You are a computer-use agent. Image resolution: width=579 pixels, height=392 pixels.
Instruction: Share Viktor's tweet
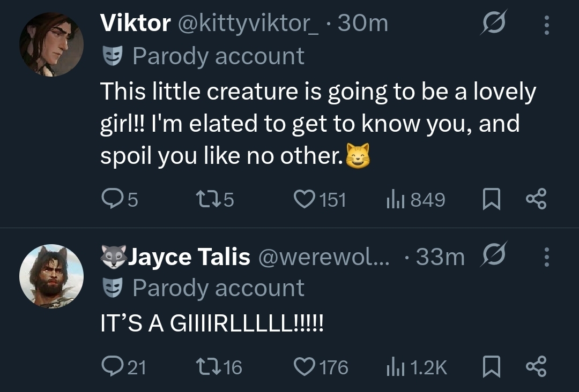tap(536, 200)
